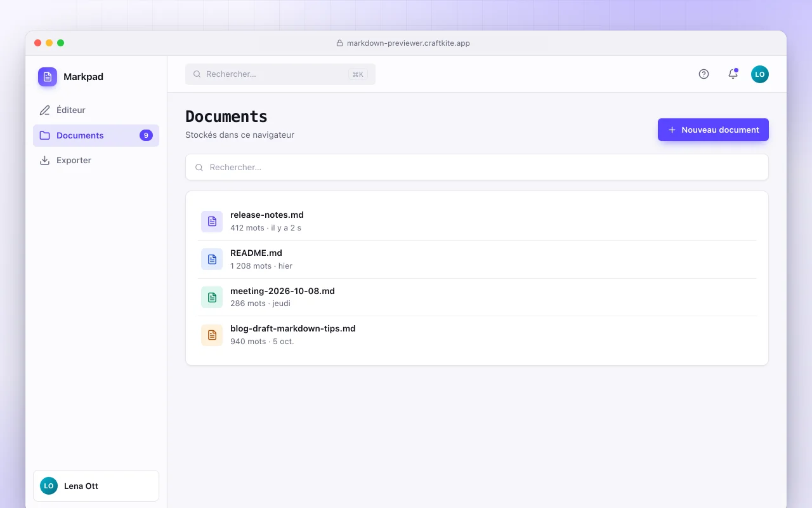
Task: Click the Markpad logo icon
Action: click(48, 77)
